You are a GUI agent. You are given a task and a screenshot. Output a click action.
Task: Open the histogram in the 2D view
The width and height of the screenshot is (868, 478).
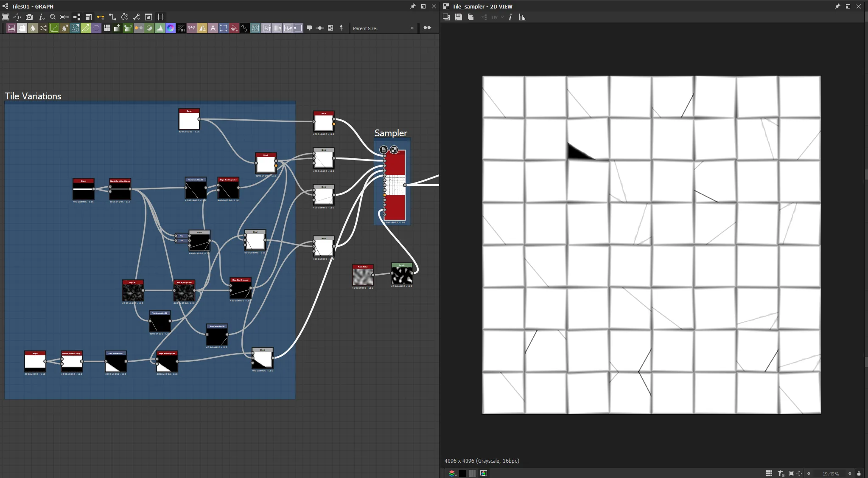(x=522, y=17)
